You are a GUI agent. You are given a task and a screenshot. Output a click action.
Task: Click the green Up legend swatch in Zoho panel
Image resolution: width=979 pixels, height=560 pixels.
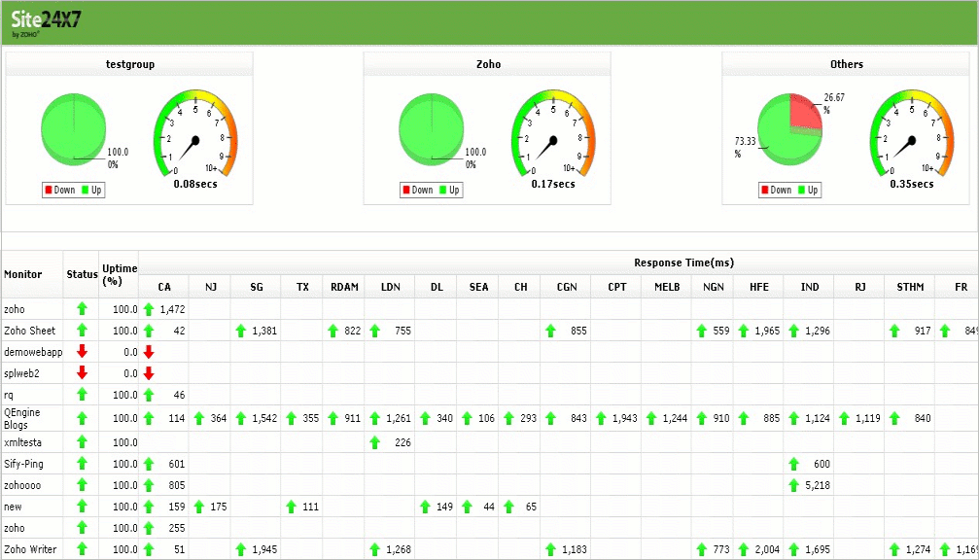[x=442, y=190]
